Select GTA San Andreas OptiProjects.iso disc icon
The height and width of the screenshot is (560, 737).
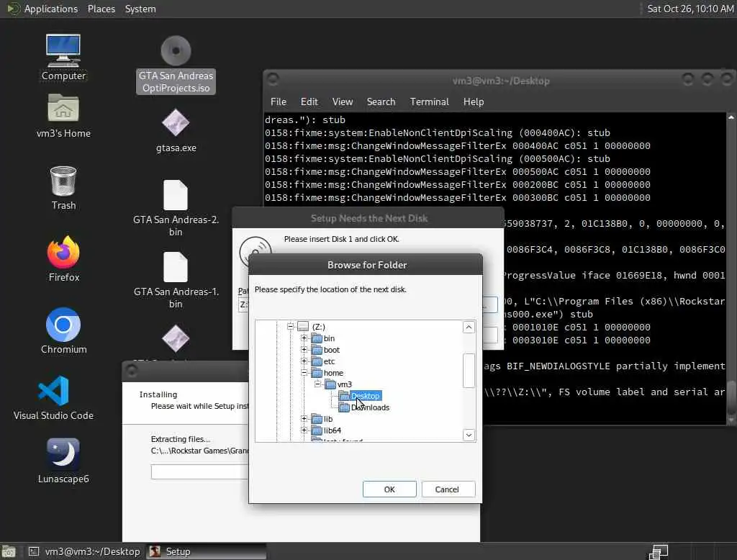point(176,50)
